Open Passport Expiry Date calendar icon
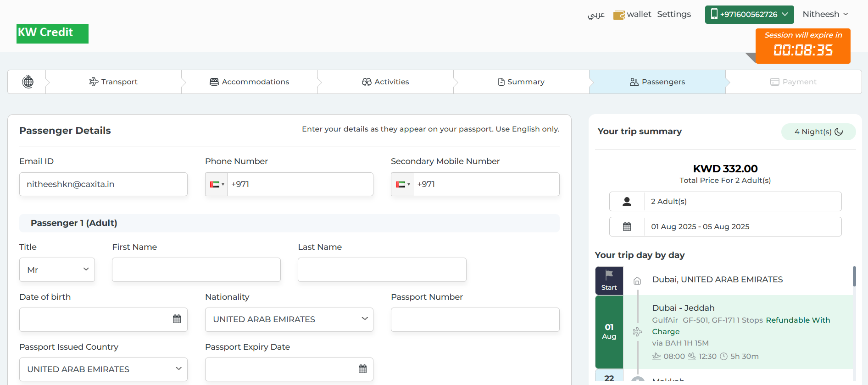Viewport: 868px width, 385px height. tap(362, 369)
